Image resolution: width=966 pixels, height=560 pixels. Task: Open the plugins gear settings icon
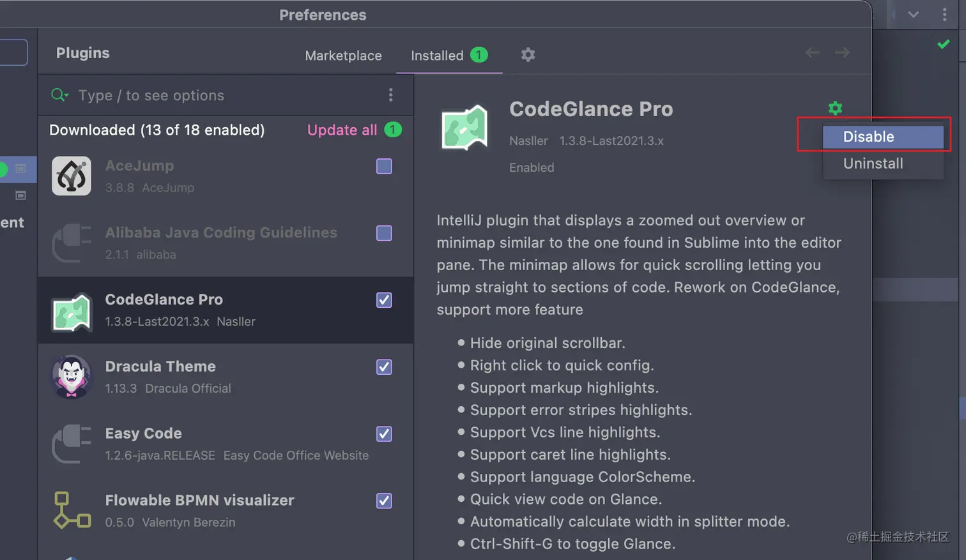click(528, 55)
